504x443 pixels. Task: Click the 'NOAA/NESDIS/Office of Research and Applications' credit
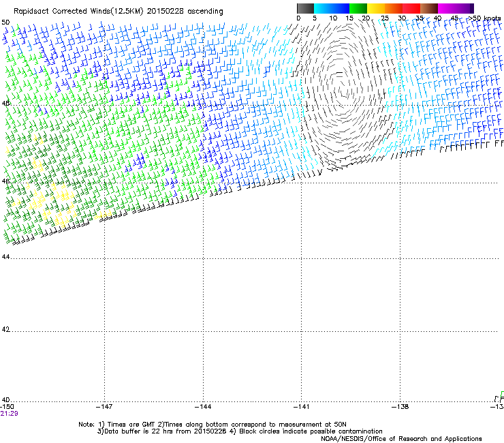coord(401,439)
